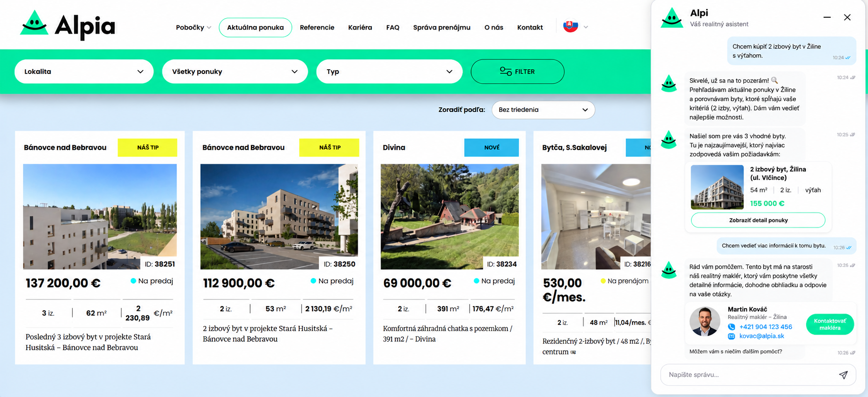Viewport: 868px width, 397px height.
Task: Click the Bytča, S.Sakalovej location heading
Action: click(x=574, y=147)
